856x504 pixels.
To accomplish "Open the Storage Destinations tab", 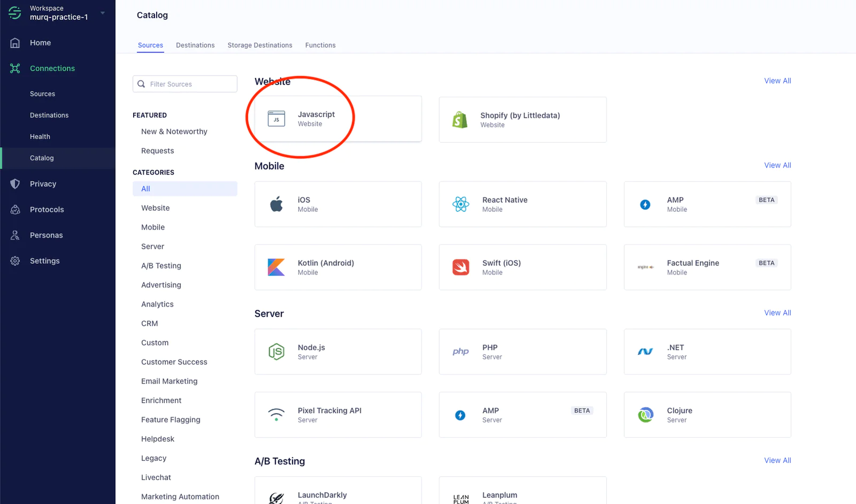I will coord(260,45).
